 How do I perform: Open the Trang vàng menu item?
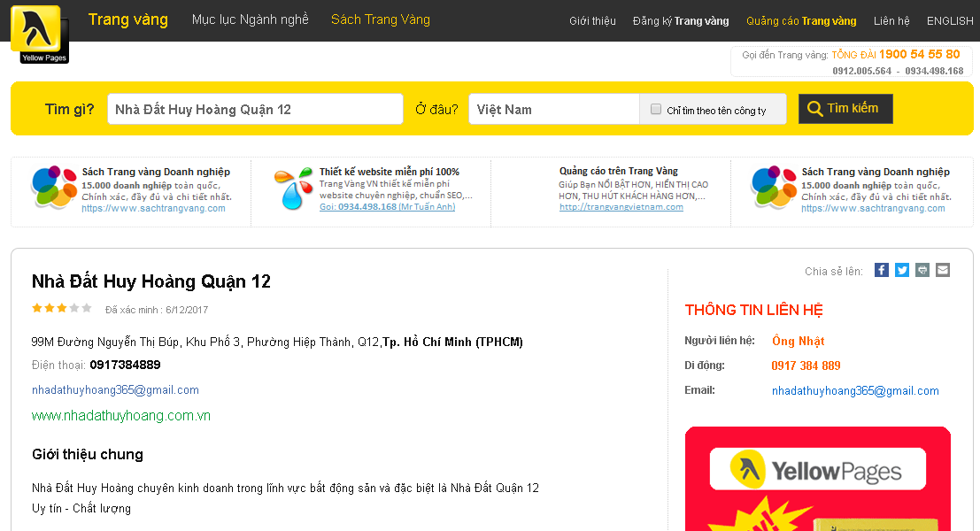coord(128,20)
